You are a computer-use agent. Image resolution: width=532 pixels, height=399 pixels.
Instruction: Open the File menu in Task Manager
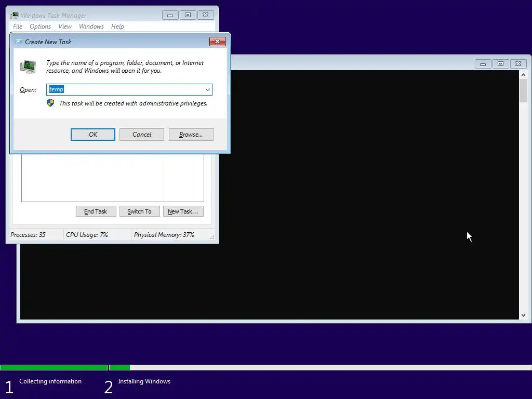tap(18, 26)
